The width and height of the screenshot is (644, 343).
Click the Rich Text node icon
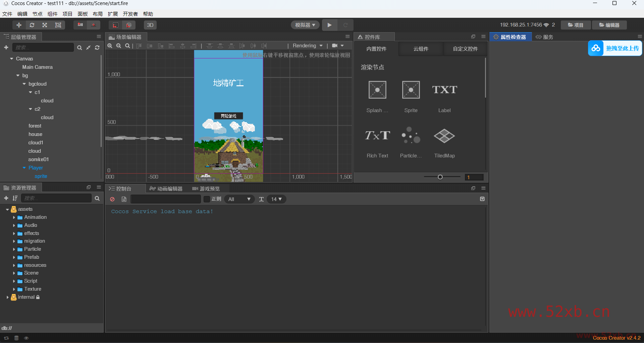click(377, 136)
